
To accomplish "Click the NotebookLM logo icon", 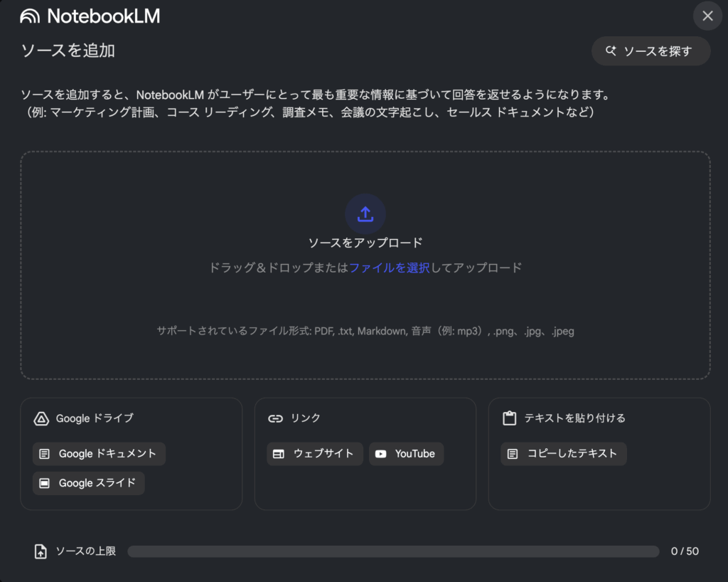I will pos(30,16).
